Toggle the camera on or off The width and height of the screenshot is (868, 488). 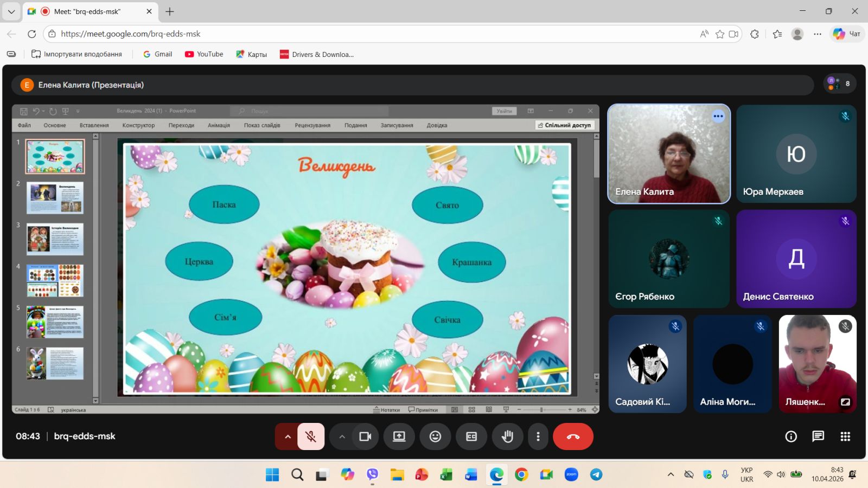point(365,436)
